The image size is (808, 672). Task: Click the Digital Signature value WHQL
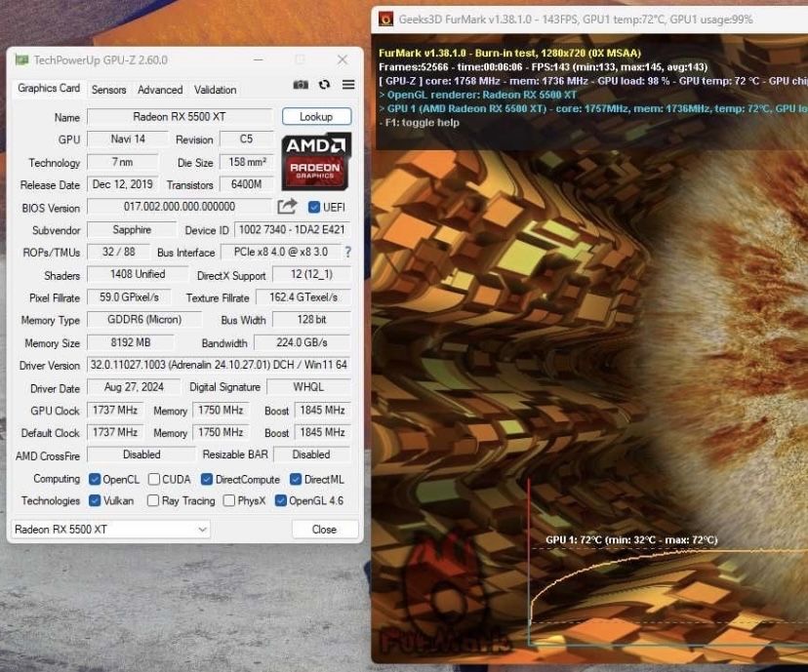pyautogui.click(x=308, y=387)
